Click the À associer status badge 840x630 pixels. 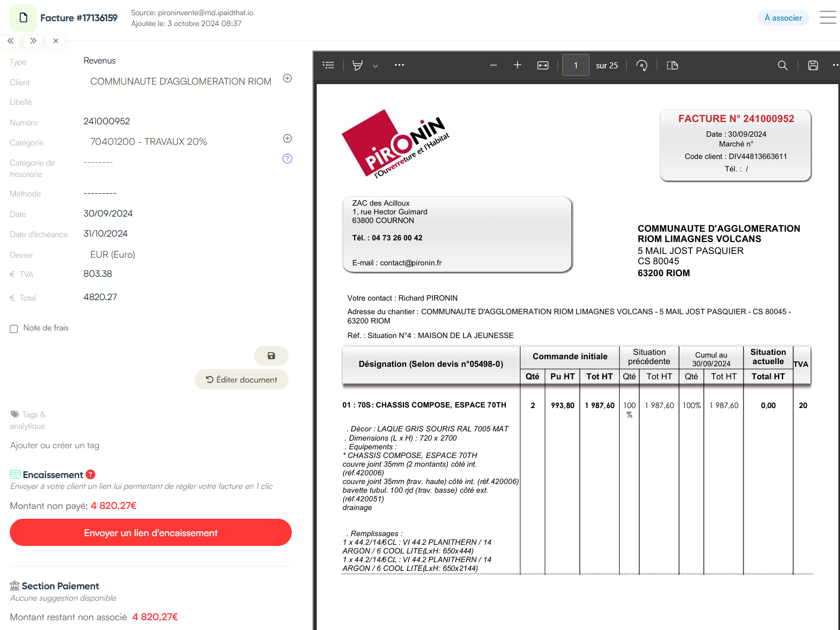[x=783, y=18]
